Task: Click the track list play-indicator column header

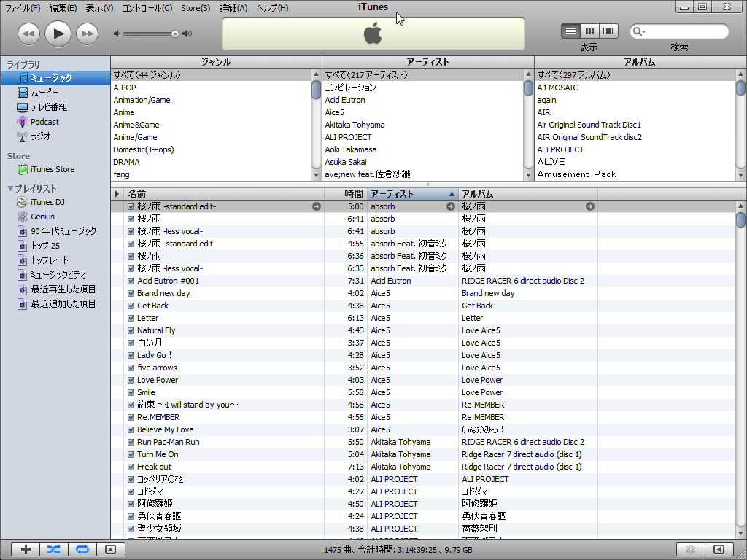Action: (117, 194)
